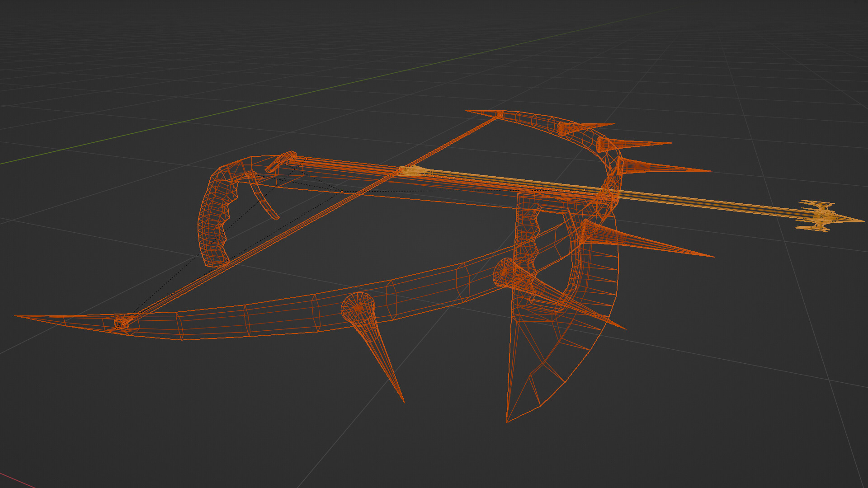Click the rear sight block on the stock
The width and height of the screenshot is (868, 488).
click(x=280, y=162)
